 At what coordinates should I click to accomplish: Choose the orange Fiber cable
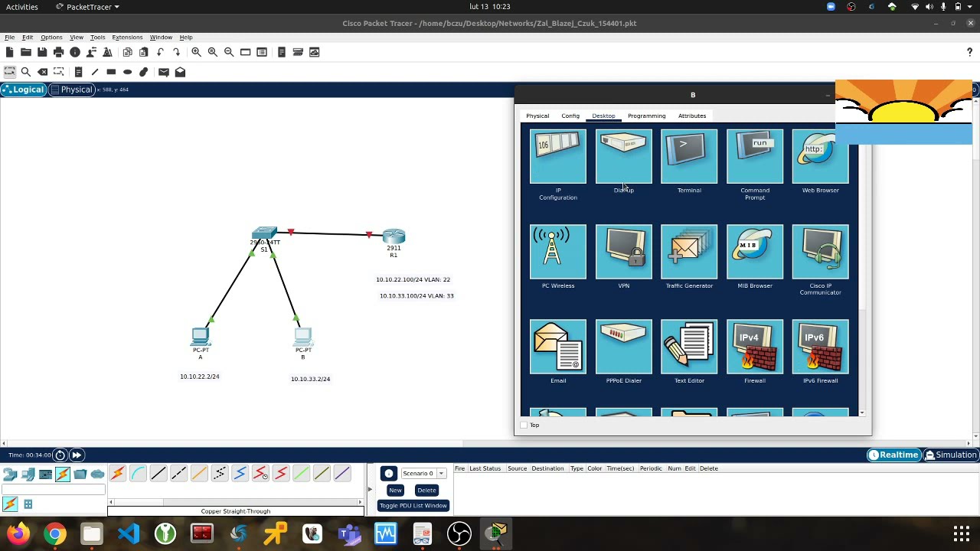point(199,474)
